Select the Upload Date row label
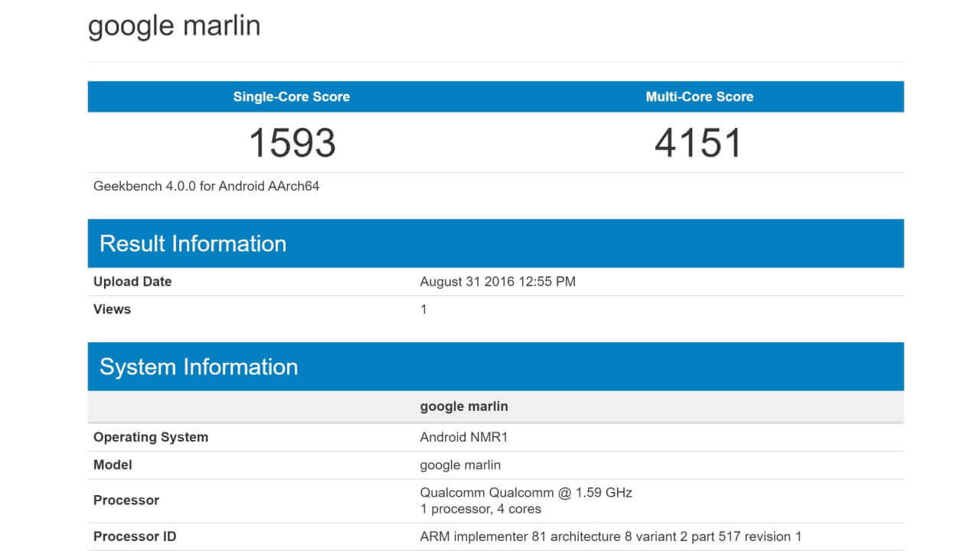 point(132,282)
